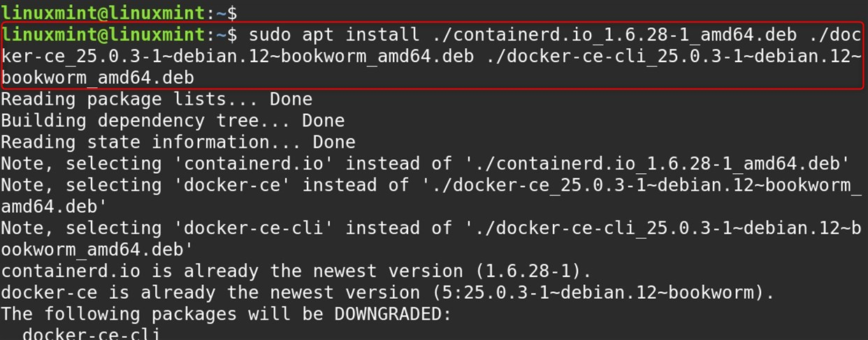Click './docker-ce-cli_25.0.3-1~debian.12~' argument in the command

[674, 56]
